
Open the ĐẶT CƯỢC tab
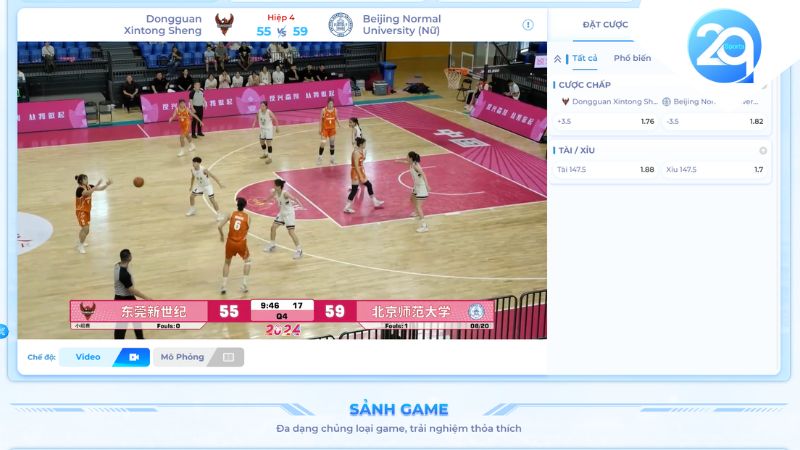pyautogui.click(x=605, y=24)
